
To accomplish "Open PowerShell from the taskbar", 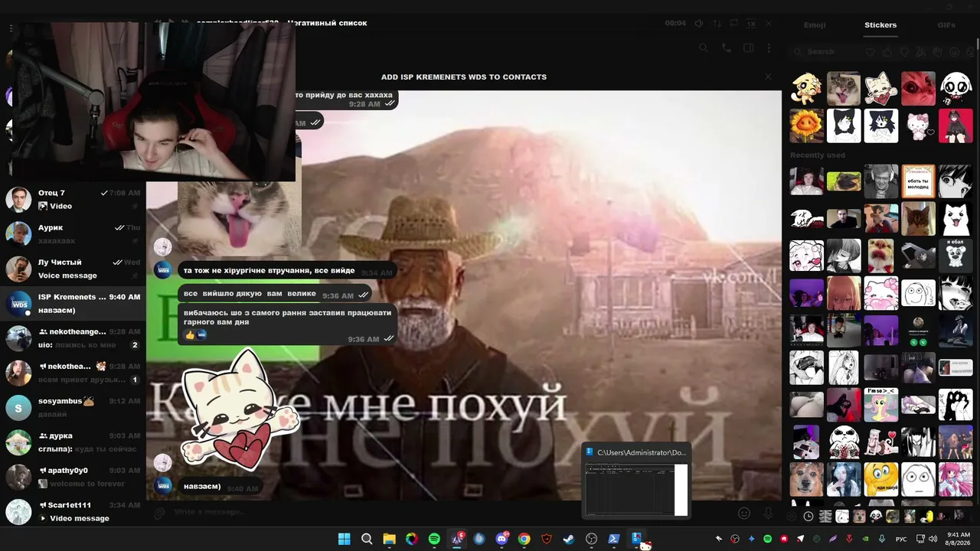I will (x=614, y=539).
